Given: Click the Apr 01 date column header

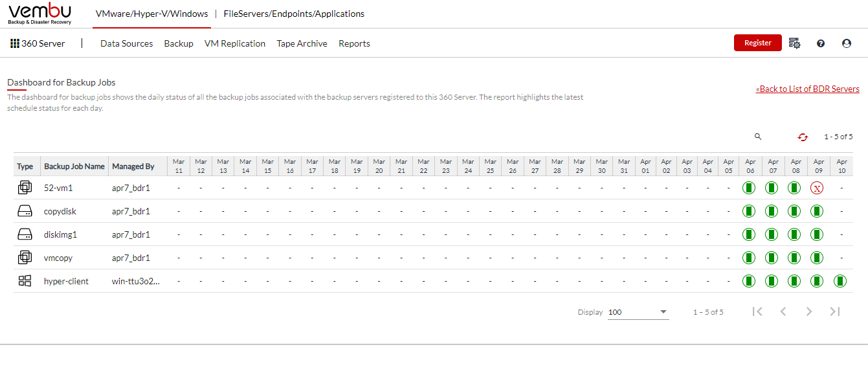Looking at the screenshot, I should (645, 166).
